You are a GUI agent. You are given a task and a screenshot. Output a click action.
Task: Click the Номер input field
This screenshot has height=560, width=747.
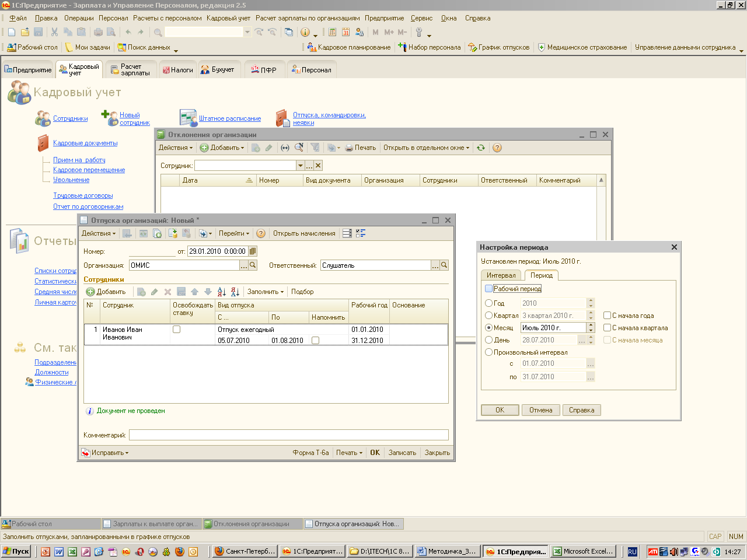152,251
